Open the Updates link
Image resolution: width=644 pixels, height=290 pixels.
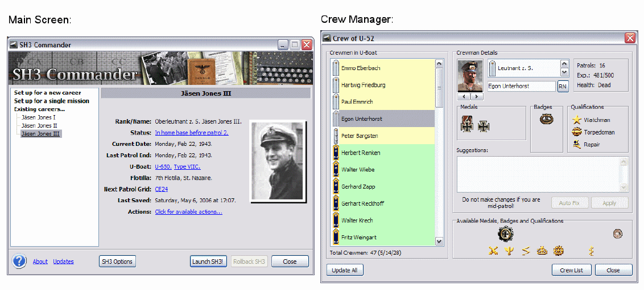click(x=63, y=261)
